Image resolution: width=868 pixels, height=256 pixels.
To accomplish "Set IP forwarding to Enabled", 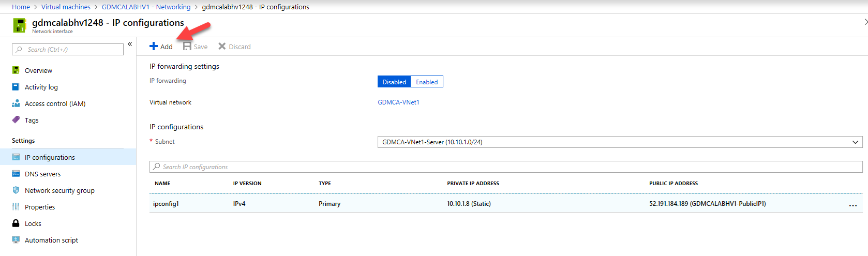I will [x=427, y=82].
